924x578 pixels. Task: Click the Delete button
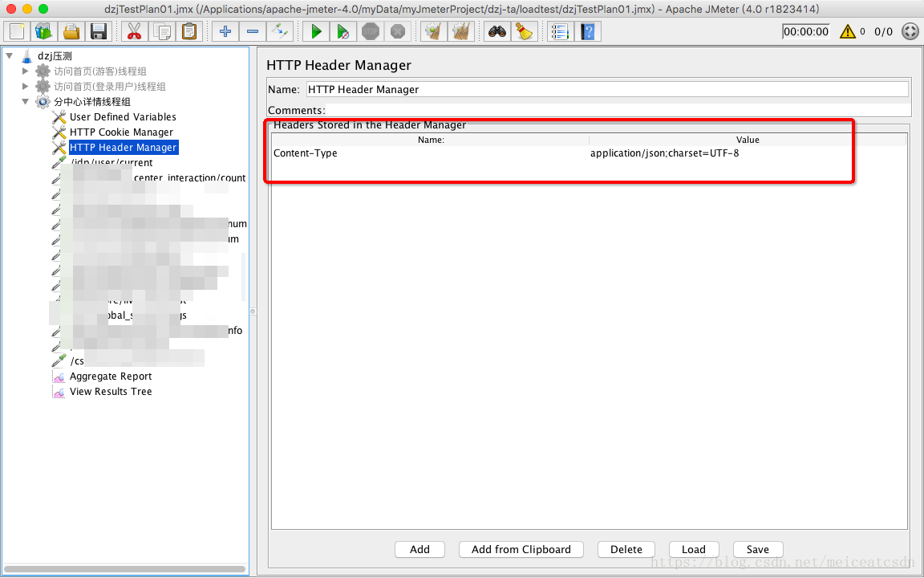pos(626,550)
